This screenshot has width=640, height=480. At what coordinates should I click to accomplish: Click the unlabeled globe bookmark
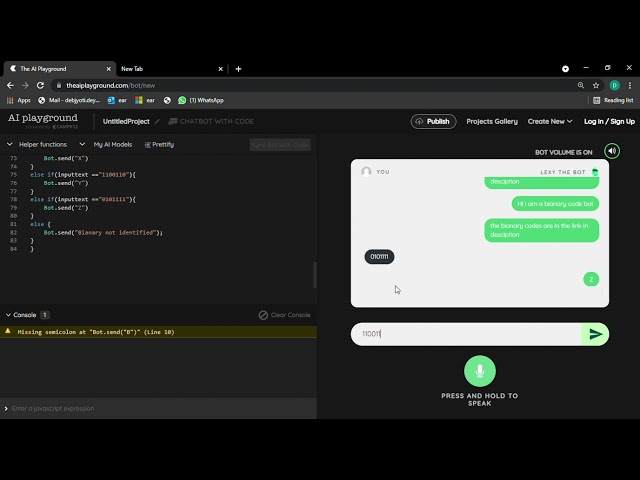[167, 100]
